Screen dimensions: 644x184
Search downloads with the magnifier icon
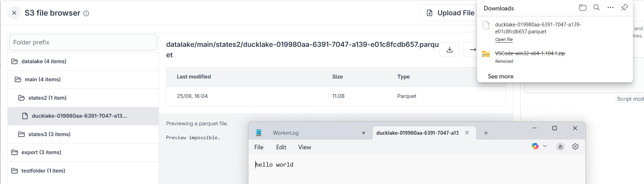click(597, 8)
